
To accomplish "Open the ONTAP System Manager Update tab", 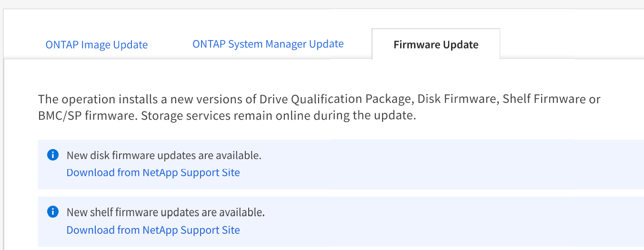I will click(x=268, y=44).
